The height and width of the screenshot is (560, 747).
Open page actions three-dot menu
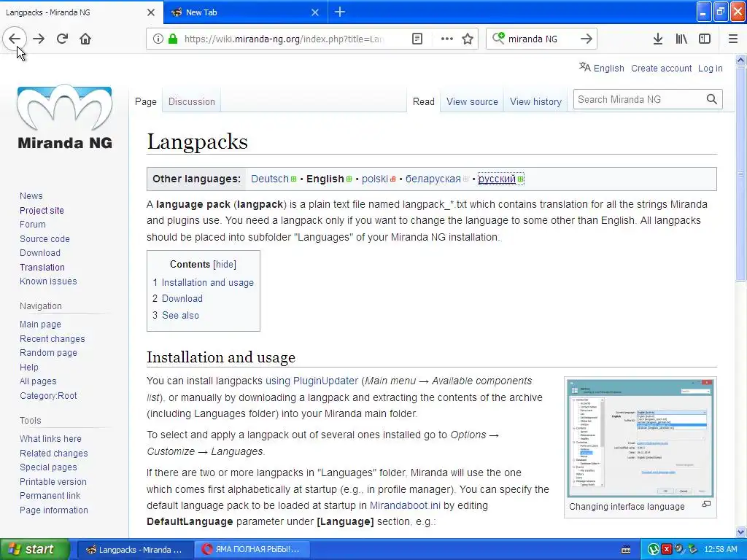coord(447,39)
